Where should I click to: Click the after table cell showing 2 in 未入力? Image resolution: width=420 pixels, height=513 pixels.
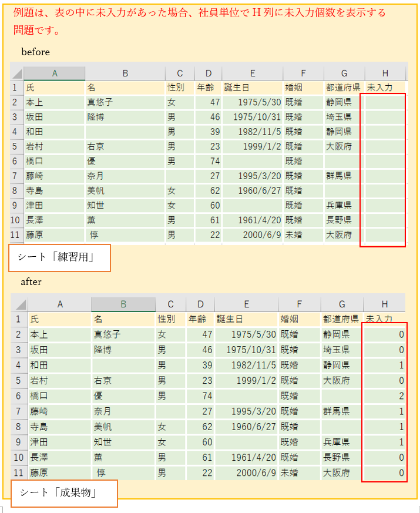[x=384, y=396]
